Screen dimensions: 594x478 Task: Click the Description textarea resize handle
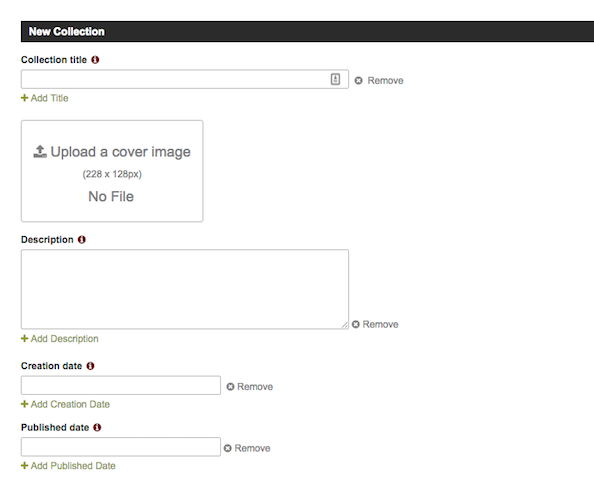pos(345,325)
